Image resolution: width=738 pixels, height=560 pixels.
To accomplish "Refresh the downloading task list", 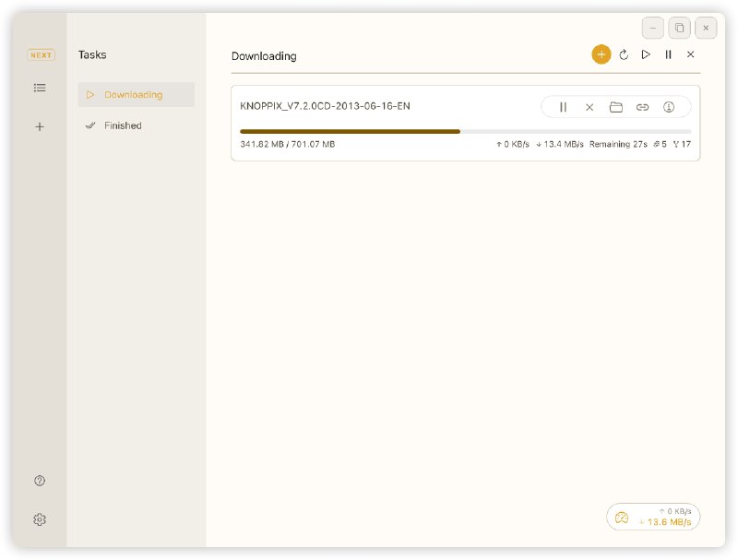I will (624, 54).
